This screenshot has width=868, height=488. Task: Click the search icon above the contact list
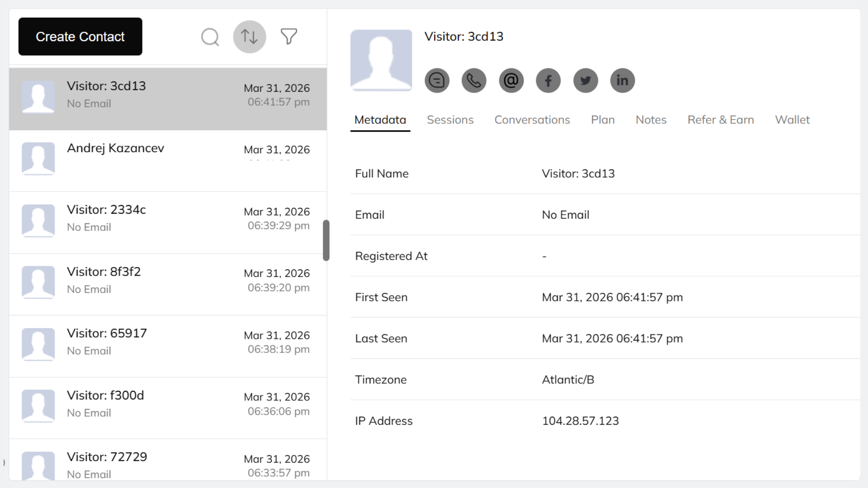[x=210, y=37]
